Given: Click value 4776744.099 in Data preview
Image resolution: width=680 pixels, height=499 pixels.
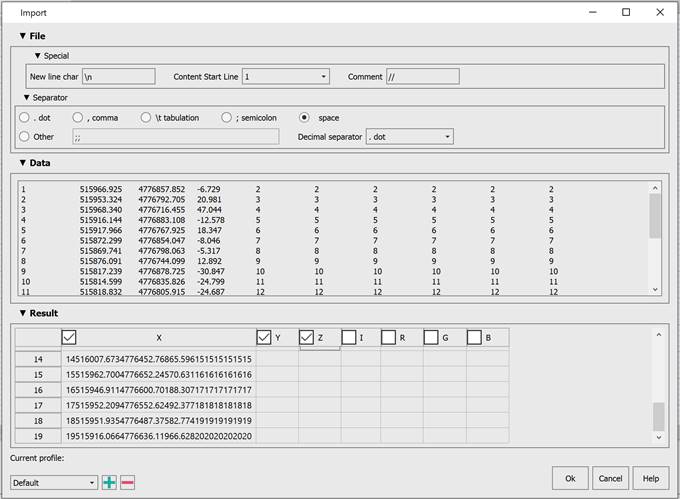Looking at the screenshot, I should (162, 261).
